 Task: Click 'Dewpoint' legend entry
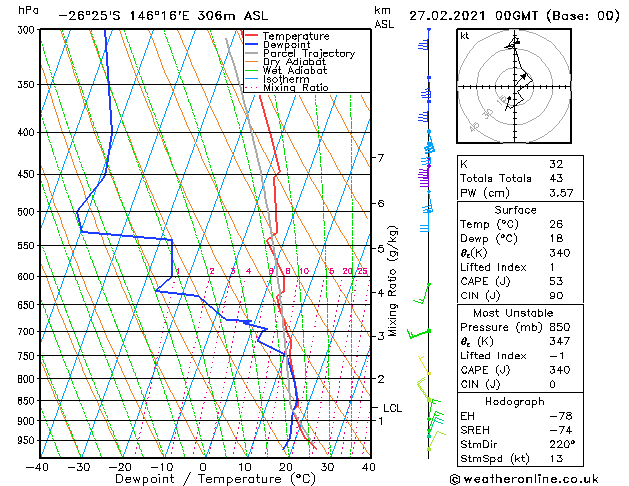[286, 45]
